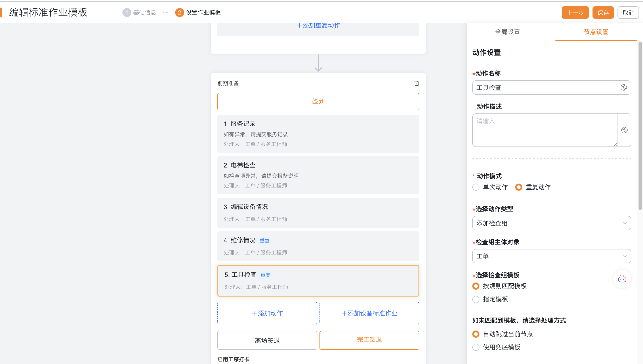Select 单次动作 radio option
The height and width of the screenshot is (364, 643).
coord(476,187)
